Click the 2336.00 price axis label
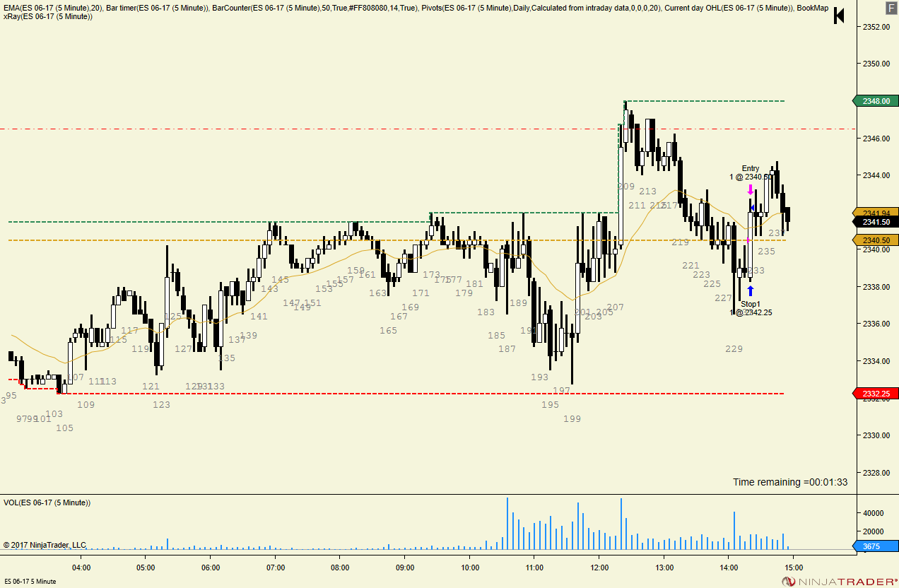 (876, 324)
